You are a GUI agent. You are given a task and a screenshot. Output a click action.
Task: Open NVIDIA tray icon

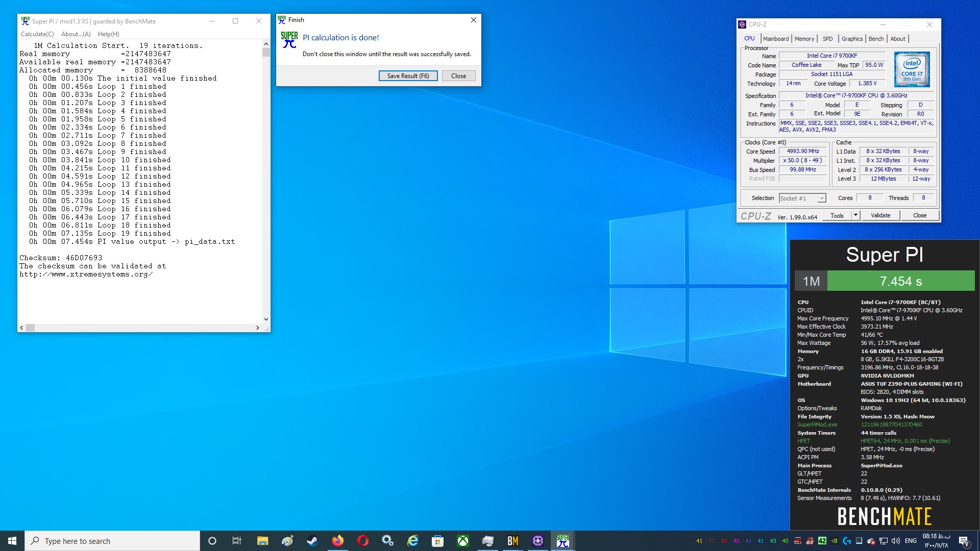tap(834, 541)
